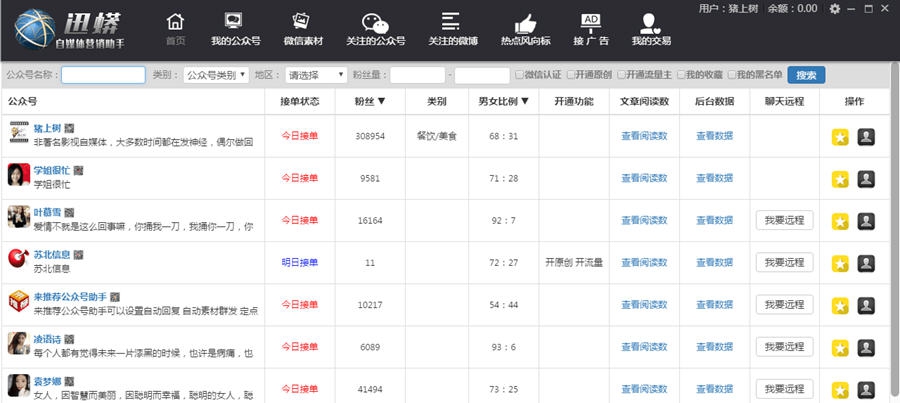The image size is (900, 403).
Task: Star-favorite the 袁梦娜 account
Action: point(840,390)
